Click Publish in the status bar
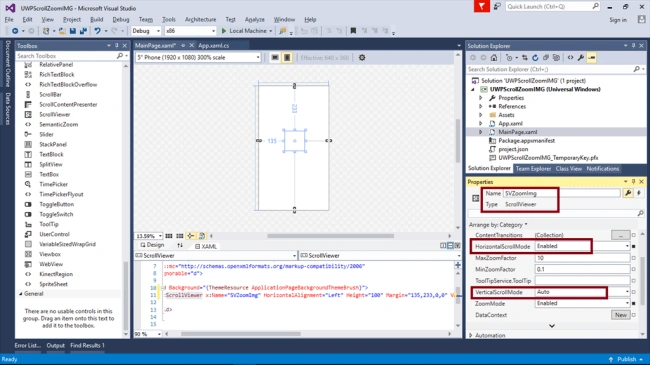The width and height of the screenshot is (650, 365). [x=626, y=359]
